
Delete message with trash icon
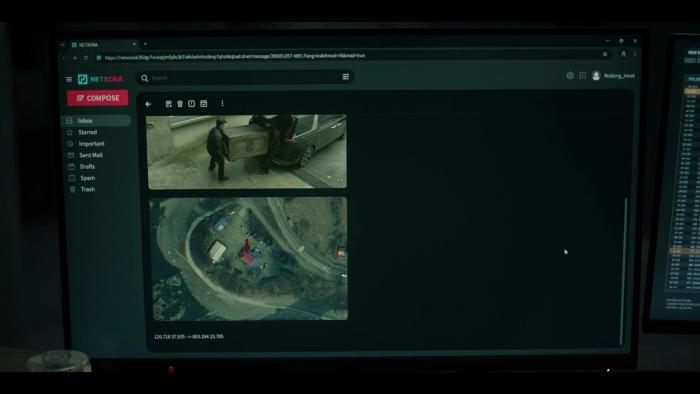tap(180, 104)
